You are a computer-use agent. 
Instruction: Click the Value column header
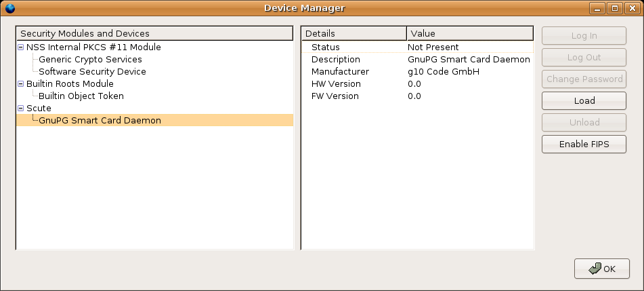click(x=470, y=33)
